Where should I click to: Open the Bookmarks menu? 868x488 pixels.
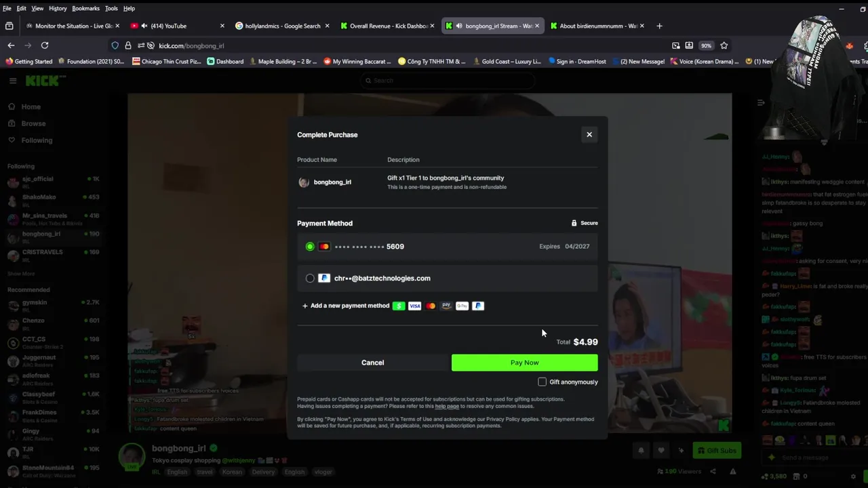click(x=85, y=8)
